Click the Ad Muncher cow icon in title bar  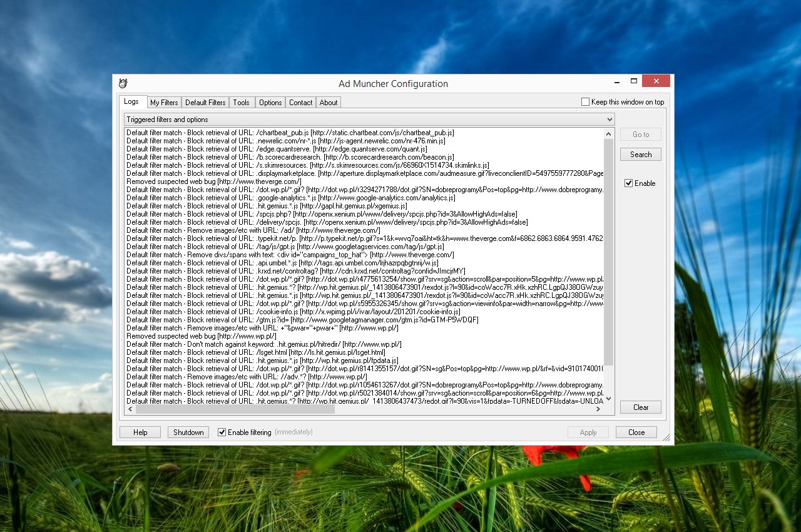coord(123,83)
